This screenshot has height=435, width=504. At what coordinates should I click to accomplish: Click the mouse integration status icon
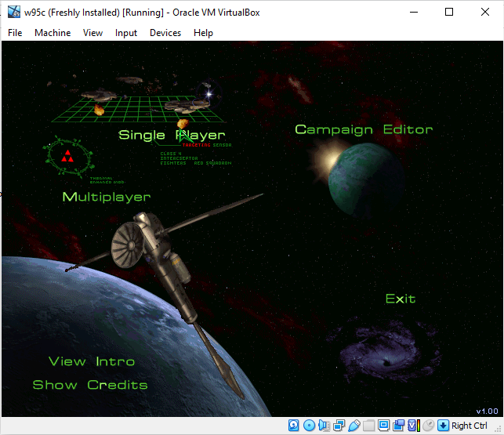pos(428,426)
